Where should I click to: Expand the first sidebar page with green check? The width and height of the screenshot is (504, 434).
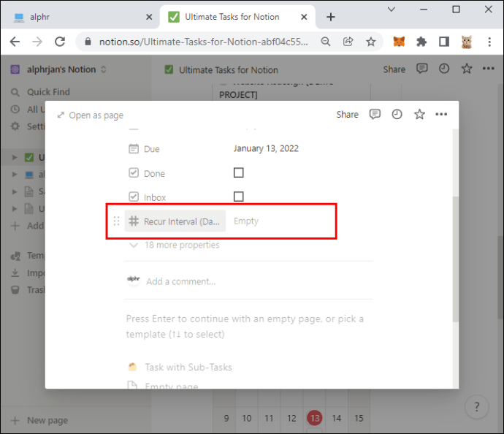pyautogui.click(x=15, y=157)
